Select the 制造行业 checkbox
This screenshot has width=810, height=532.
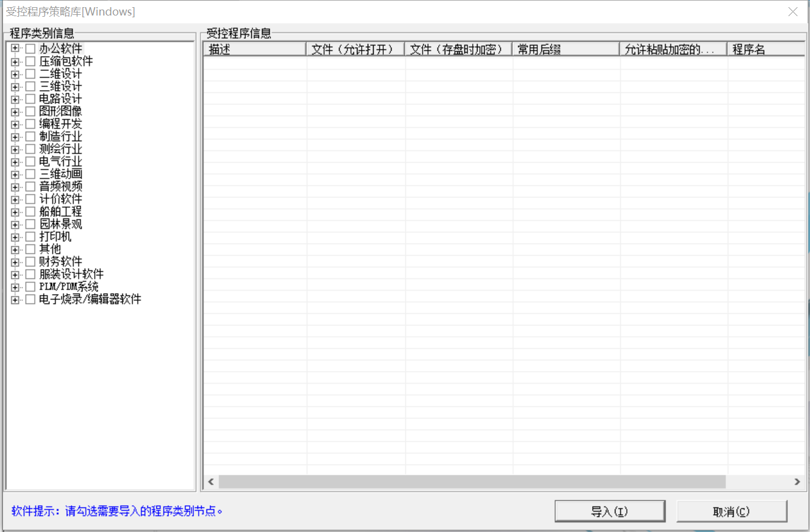pyautogui.click(x=30, y=137)
